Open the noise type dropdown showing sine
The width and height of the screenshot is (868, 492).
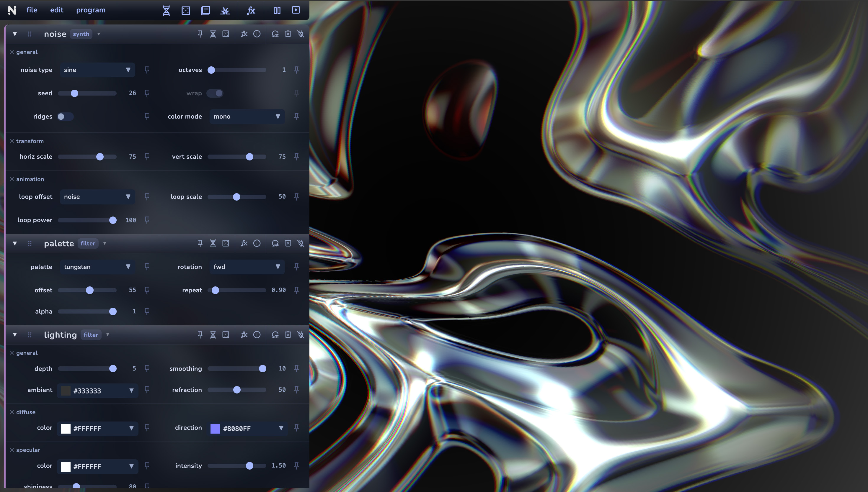pyautogui.click(x=97, y=70)
